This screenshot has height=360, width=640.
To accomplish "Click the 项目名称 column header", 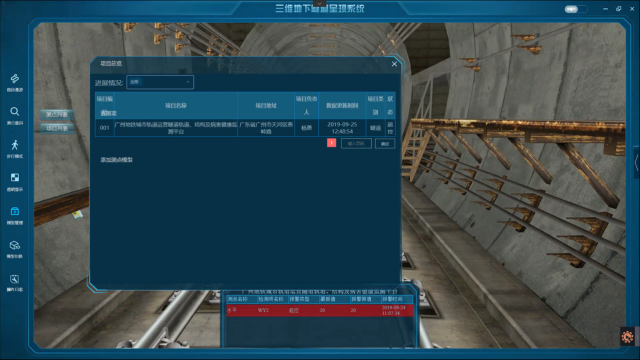I will (x=176, y=106).
